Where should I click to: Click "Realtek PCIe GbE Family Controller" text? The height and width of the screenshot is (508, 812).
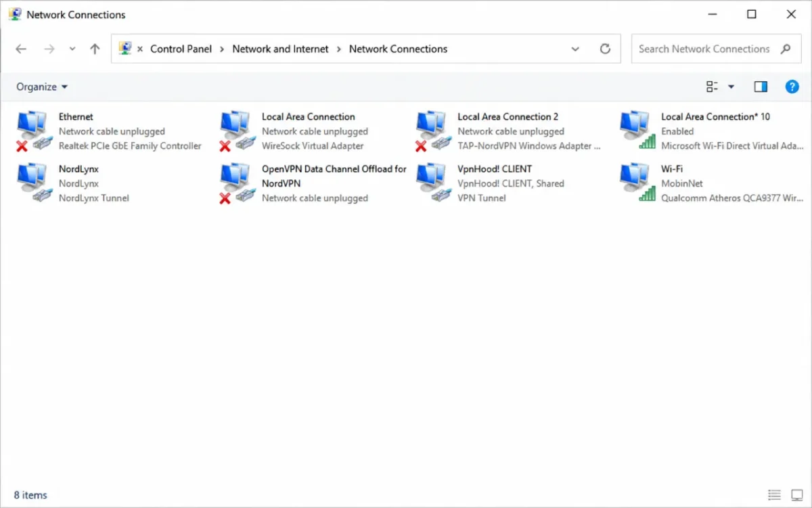[x=130, y=145]
